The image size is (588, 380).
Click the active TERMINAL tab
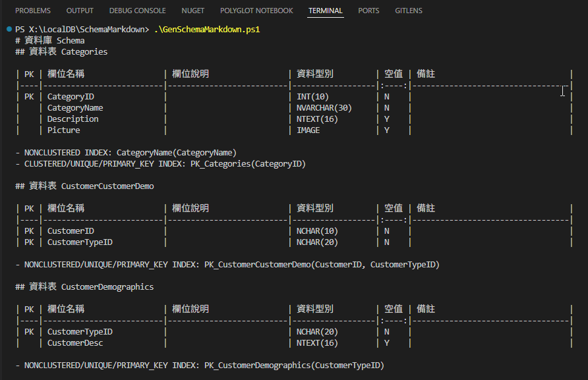click(326, 11)
